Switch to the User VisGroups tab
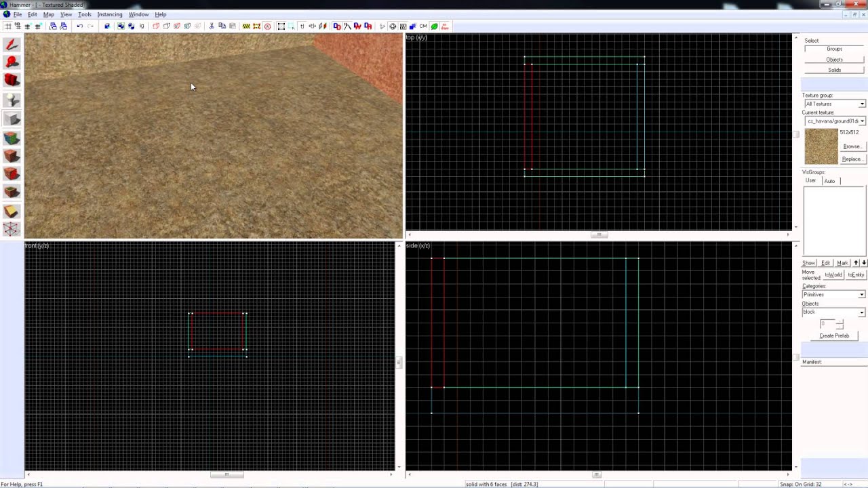 pos(811,181)
